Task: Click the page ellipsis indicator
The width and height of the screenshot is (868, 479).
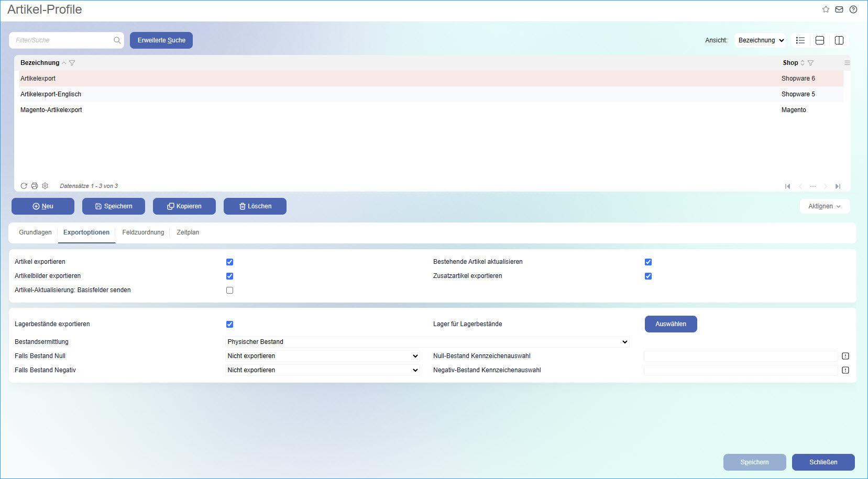Action: [x=813, y=186]
